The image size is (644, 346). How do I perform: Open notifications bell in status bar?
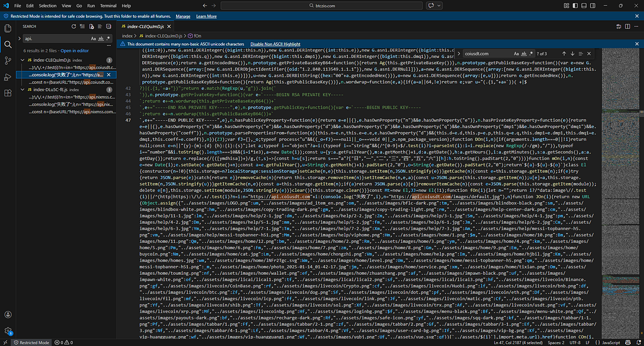(638, 342)
